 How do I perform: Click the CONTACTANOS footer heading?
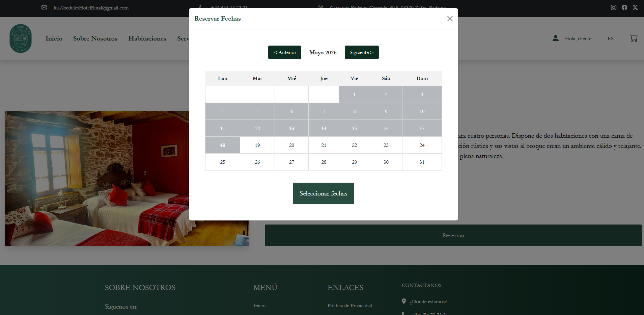pos(422,285)
